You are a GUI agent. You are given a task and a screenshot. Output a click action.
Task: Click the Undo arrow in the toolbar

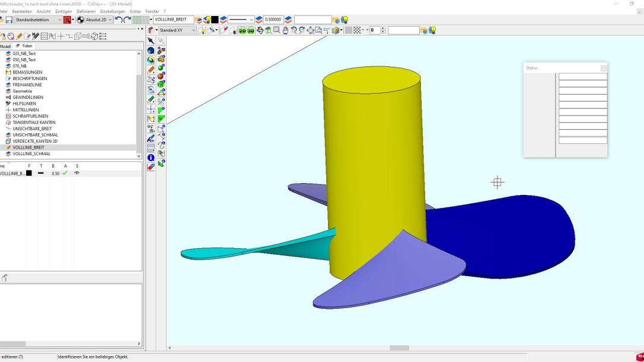[117, 20]
